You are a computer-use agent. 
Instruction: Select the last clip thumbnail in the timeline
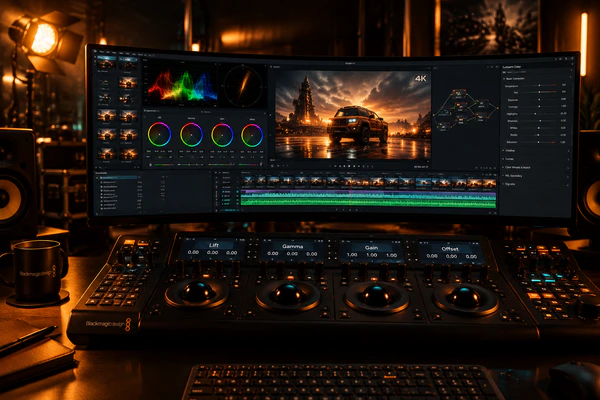point(488,184)
